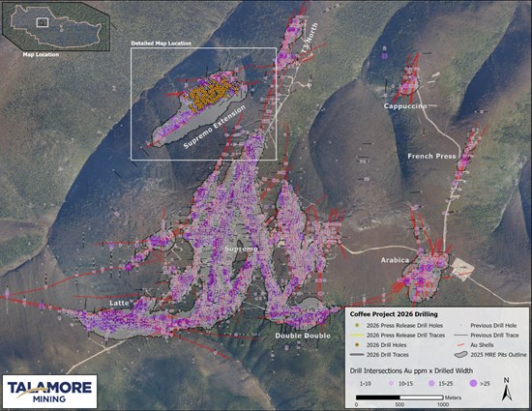Click the 2025 MRE Pits Outline legend symbol
The width and height of the screenshot is (532, 411).
tap(460, 355)
